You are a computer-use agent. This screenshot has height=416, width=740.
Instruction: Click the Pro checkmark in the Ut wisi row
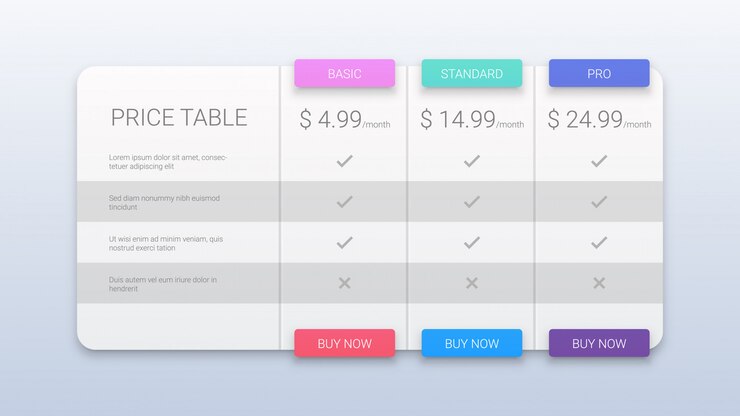coord(599,243)
